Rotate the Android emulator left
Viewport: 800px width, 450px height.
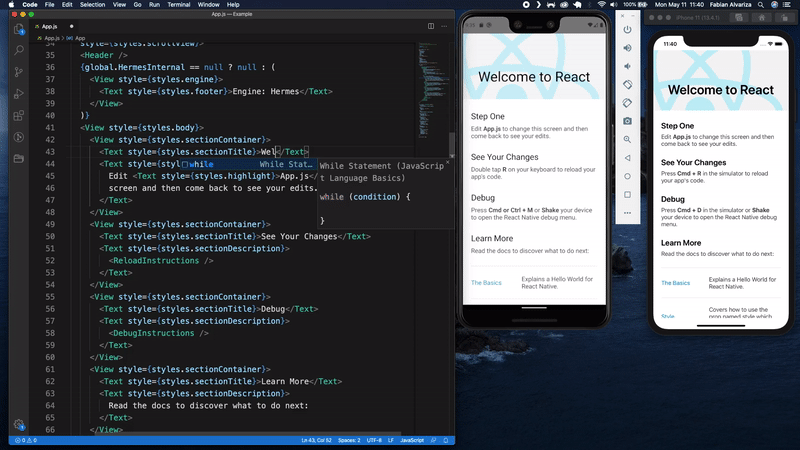[628, 85]
